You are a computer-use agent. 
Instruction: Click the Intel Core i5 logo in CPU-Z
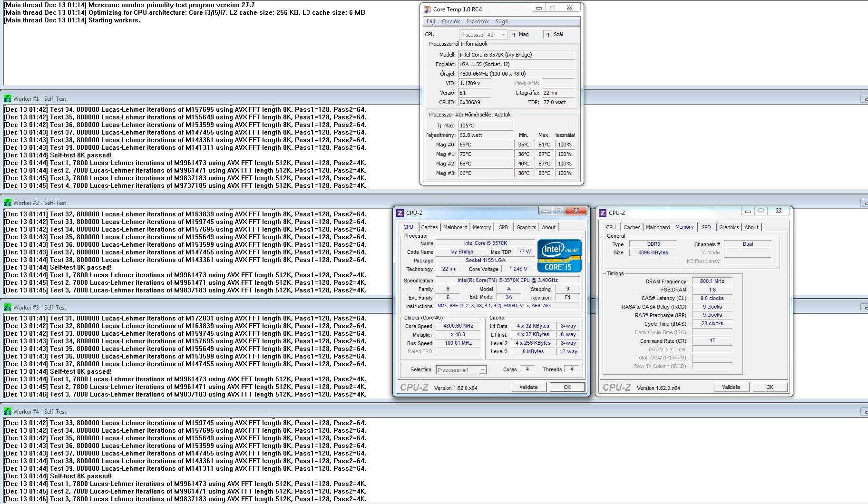[x=559, y=256]
